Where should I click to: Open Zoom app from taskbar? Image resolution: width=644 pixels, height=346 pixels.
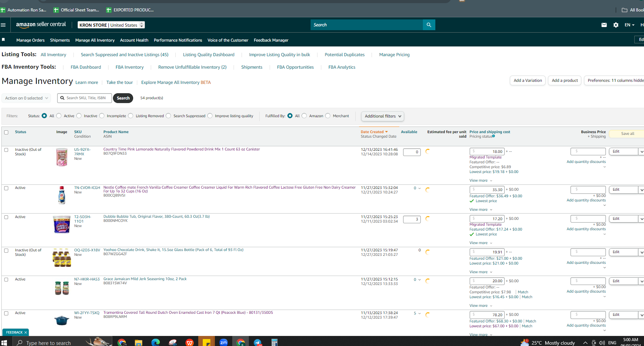click(224, 343)
